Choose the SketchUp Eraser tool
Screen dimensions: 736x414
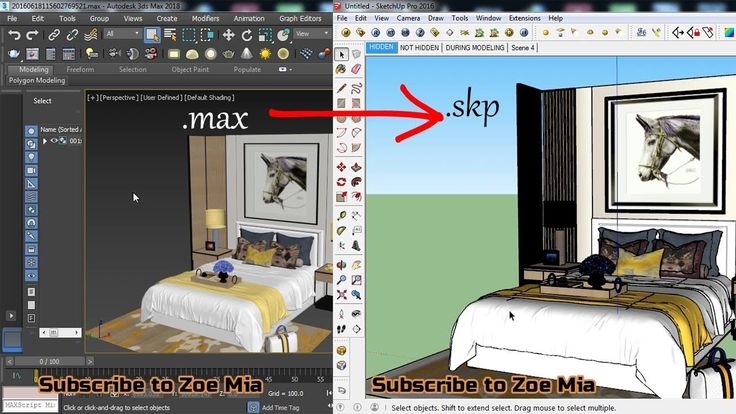tap(356, 69)
